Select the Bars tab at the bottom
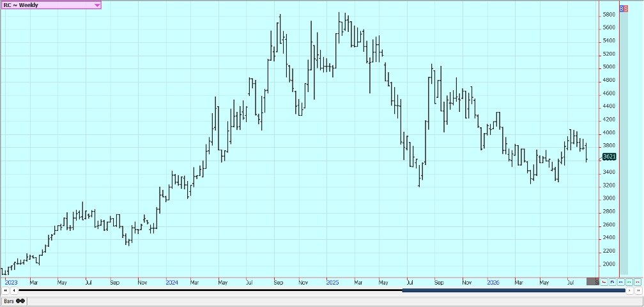644x307 pixels. 14,301
